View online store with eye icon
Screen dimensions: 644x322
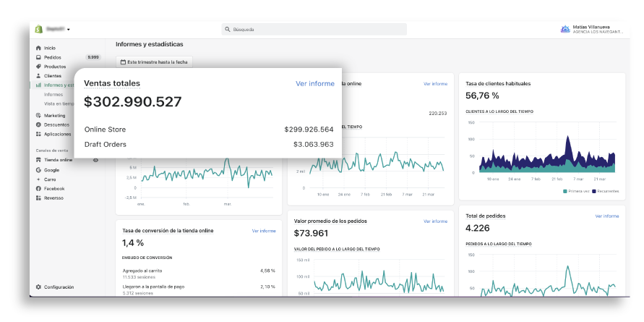click(x=95, y=160)
